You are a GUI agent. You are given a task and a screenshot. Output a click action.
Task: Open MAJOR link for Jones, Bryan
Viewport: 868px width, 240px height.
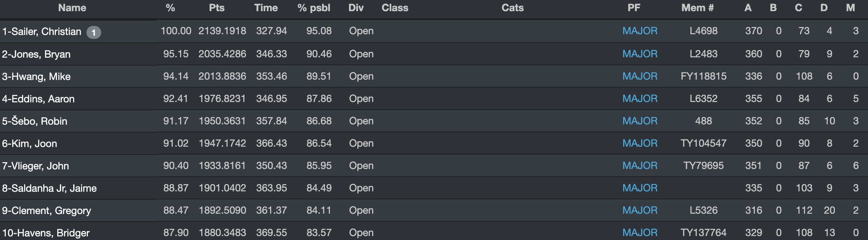pyautogui.click(x=640, y=54)
